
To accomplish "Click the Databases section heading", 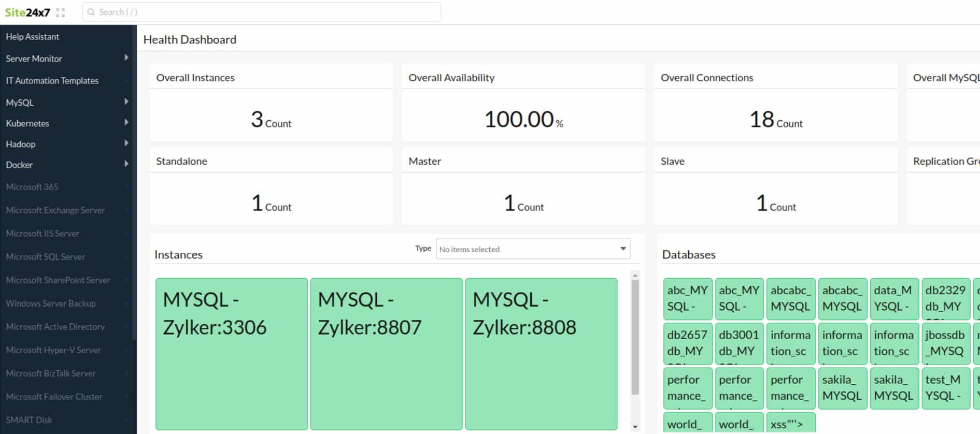I will point(689,255).
